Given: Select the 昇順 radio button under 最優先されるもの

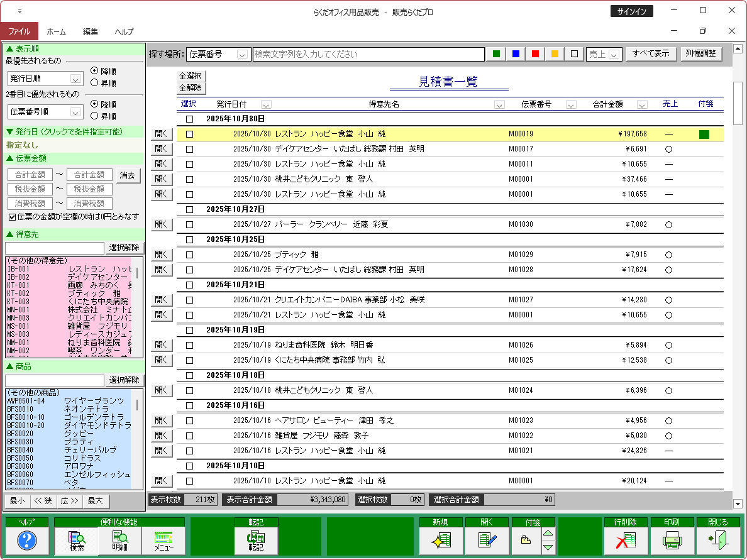Looking at the screenshot, I should [x=94, y=82].
